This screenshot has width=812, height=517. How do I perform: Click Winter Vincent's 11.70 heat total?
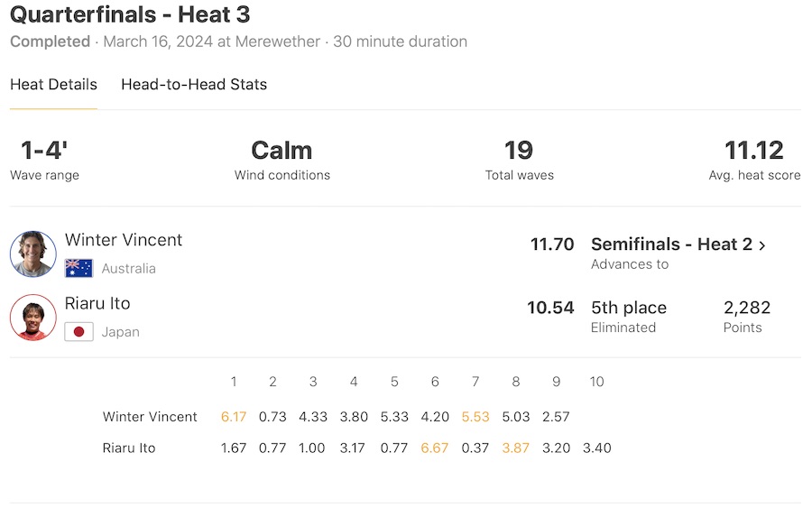552,245
